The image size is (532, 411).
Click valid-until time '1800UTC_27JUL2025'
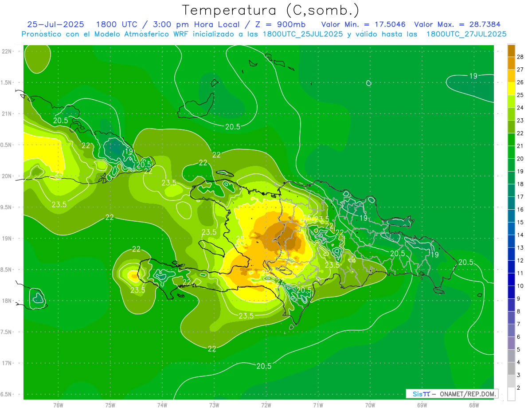point(466,34)
